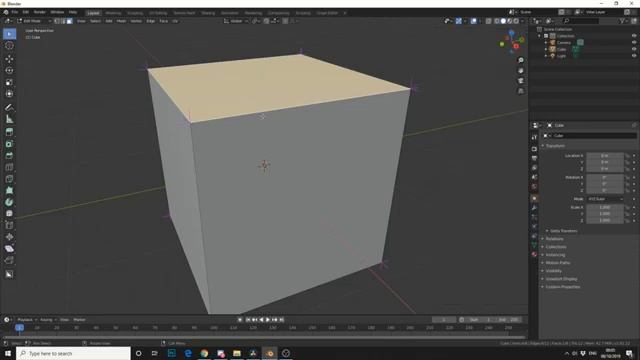Collapse the Transform panel
The image size is (640, 360).
click(555, 146)
